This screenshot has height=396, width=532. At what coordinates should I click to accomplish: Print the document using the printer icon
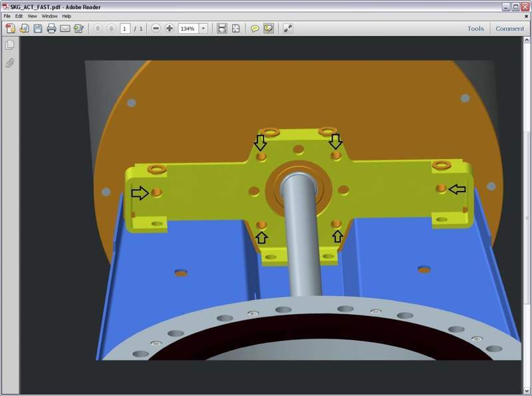[51, 29]
